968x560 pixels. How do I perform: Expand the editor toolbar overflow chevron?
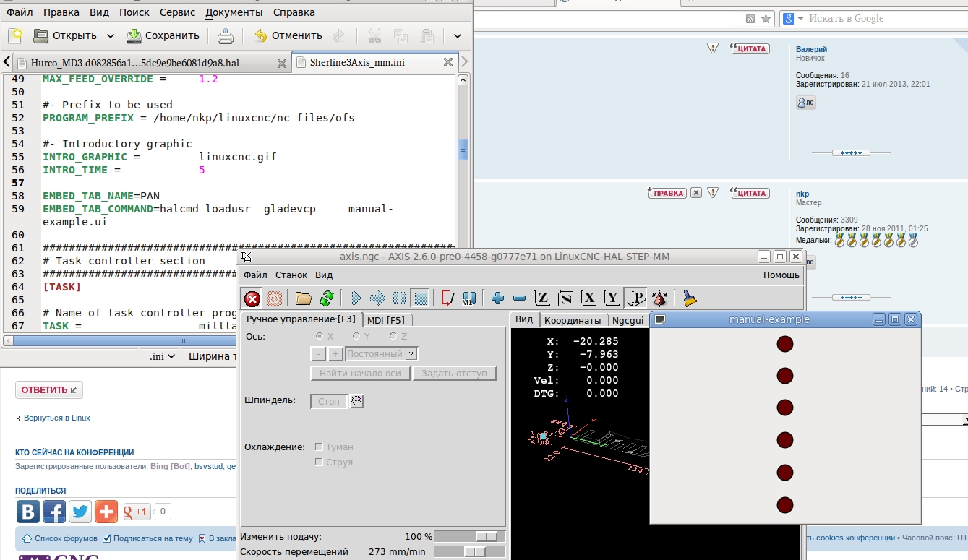coord(458,35)
